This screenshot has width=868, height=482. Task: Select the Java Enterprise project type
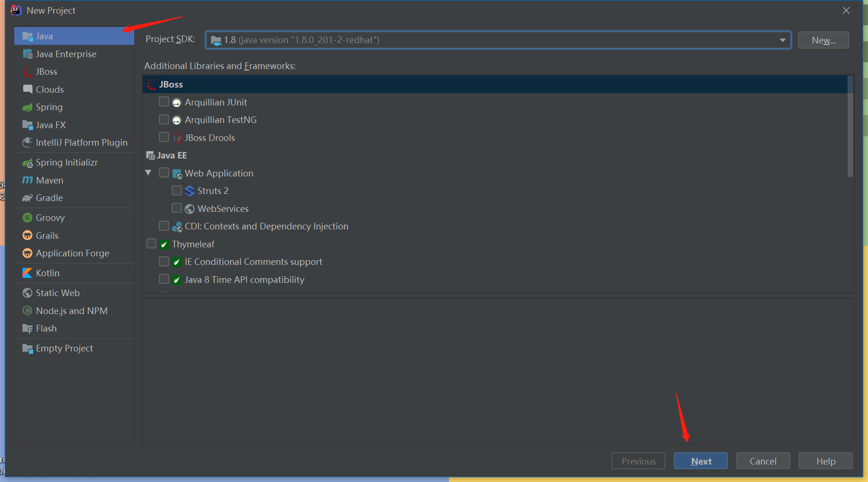(74, 54)
